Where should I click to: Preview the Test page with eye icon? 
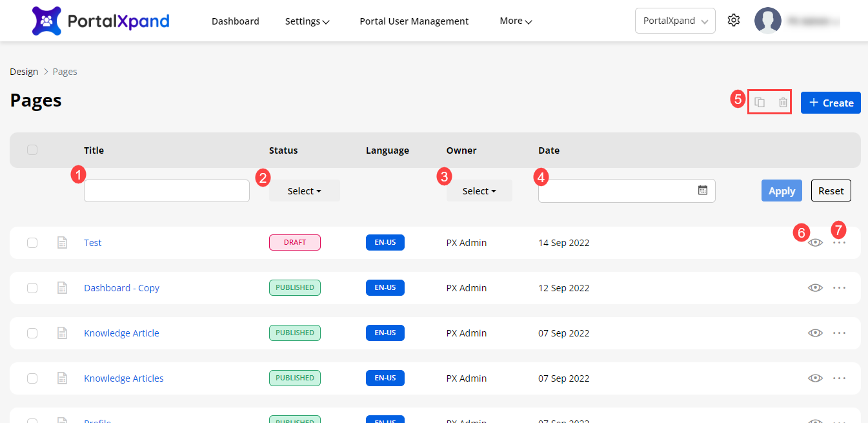tap(815, 243)
